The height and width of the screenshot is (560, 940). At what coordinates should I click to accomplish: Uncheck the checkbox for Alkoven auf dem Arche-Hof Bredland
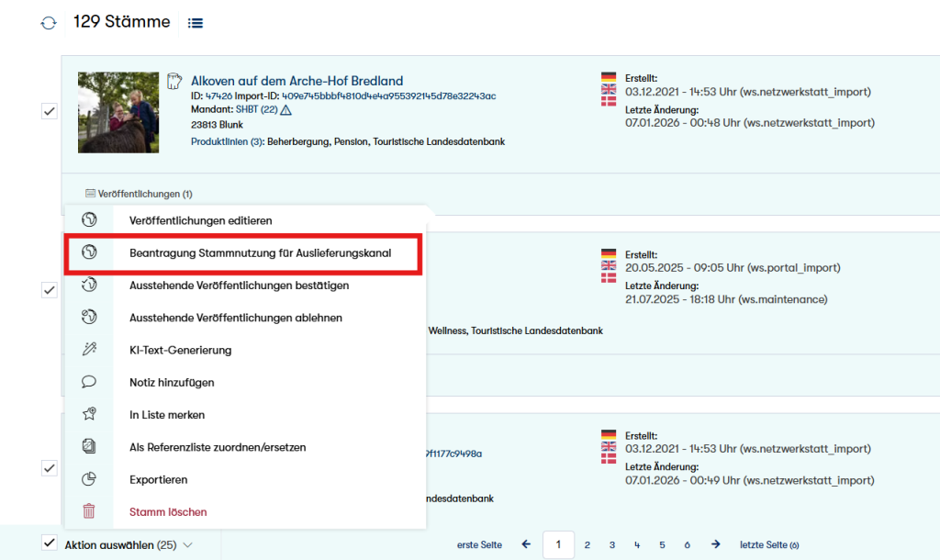coord(50,111)
